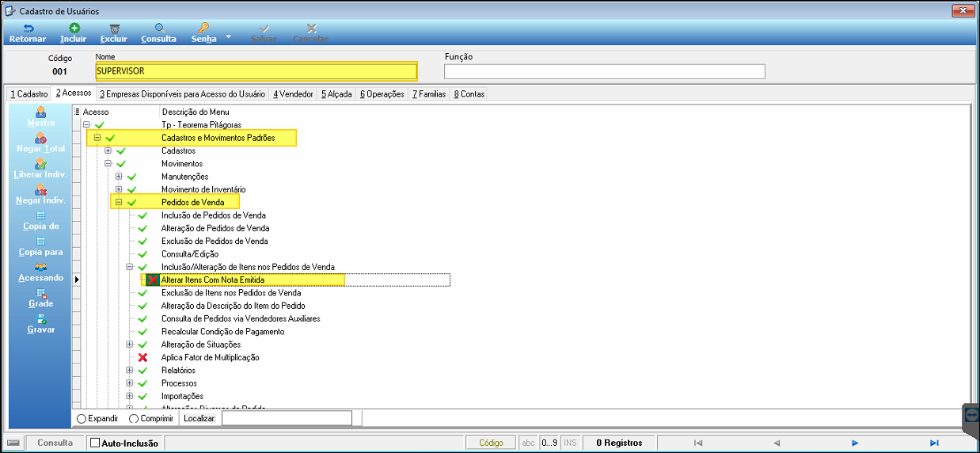
Task: Switch to the 8 Contas tab
Action: 469,93
